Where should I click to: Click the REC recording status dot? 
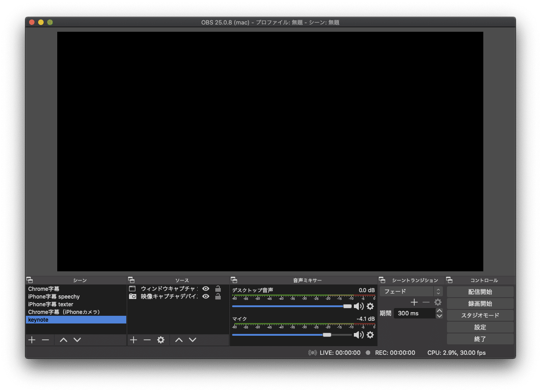coord(368,353)
